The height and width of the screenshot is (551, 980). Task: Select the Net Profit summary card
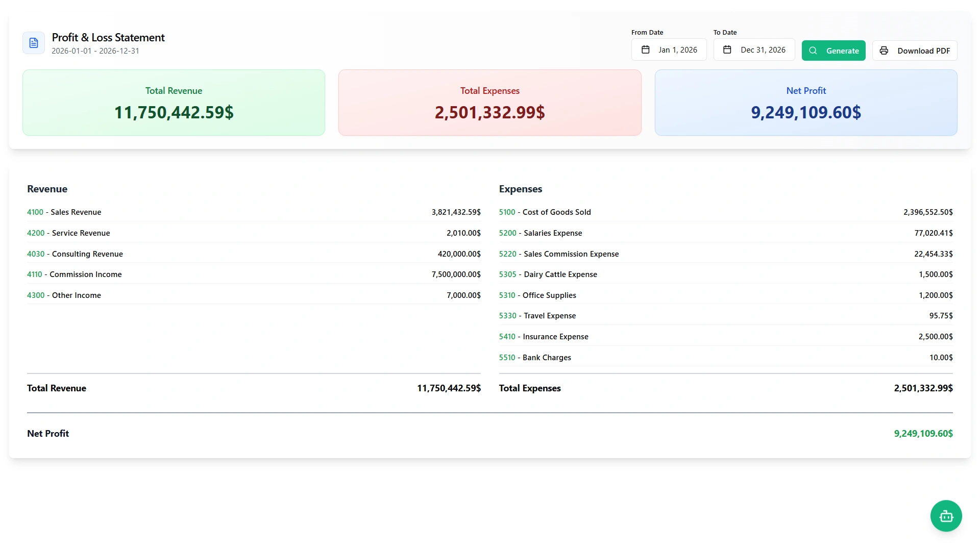pyautogui.click(x=806, y=103)
